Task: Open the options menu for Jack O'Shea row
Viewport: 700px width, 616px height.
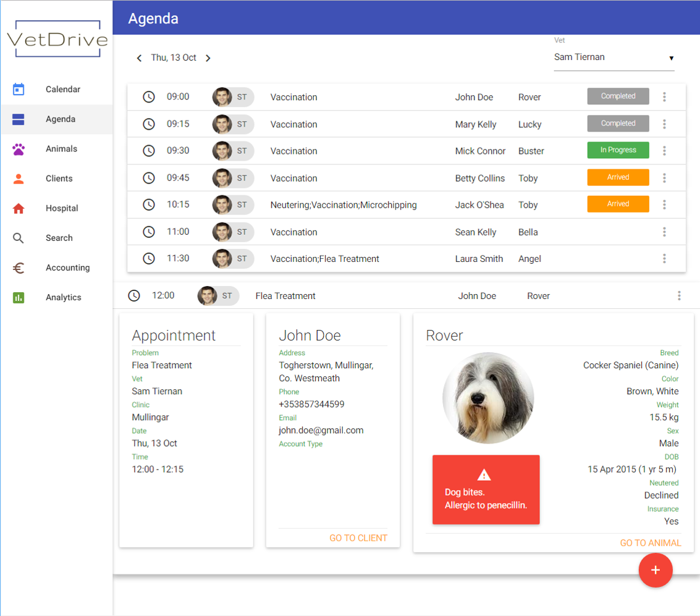Action: [664, 205]
